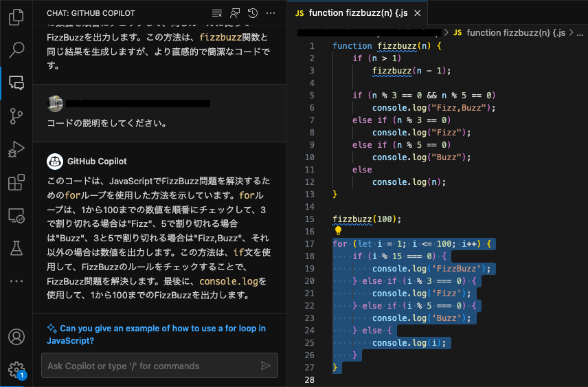Image resolution: width=588 pixels, height=387 pixels.
Task: Open the Source Control view
Action: click(16, 116)
